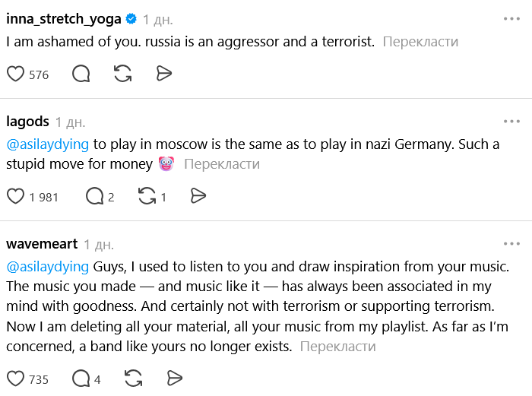Repost the inna_stretch_yoga comment
Viewport: 532px width, 396px height.
tap(122, 74)
